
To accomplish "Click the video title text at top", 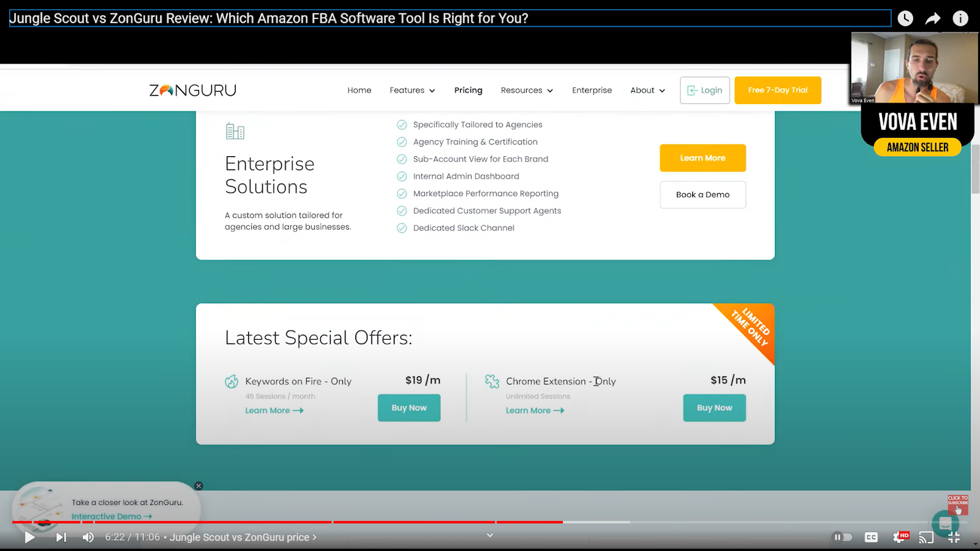I will coord(269,18).
